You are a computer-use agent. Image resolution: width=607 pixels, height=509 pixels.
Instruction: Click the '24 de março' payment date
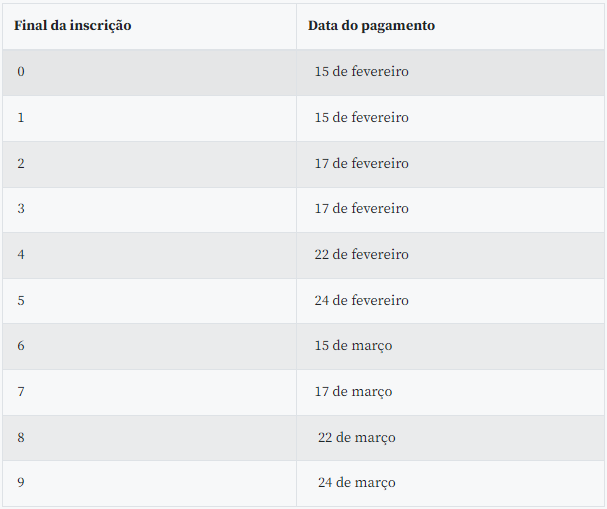[357, 483]
